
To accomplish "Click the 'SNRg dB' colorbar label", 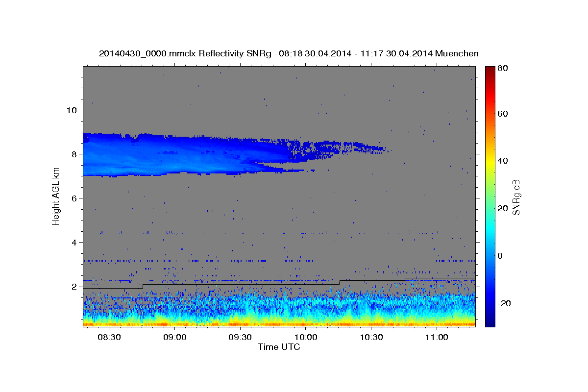I will tap(516, 196).
